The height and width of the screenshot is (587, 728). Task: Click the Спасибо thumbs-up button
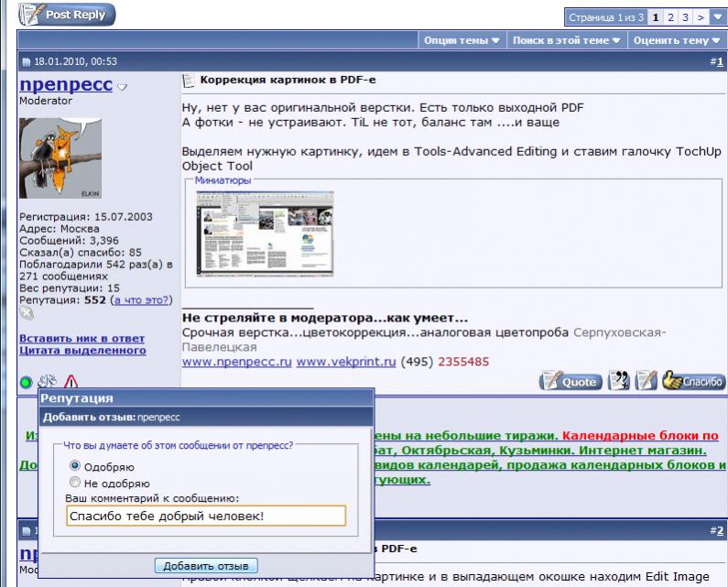coord(693,382)
